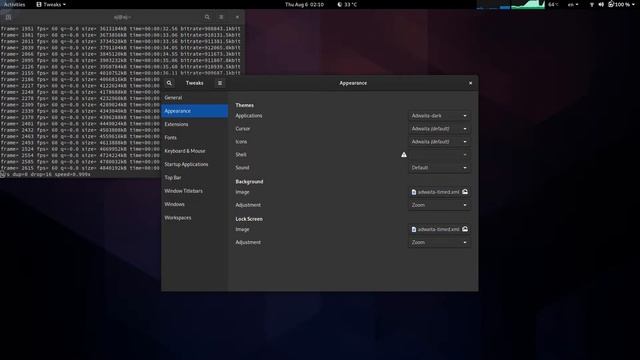Screen dimensions: 640x360
Task: Select the Fonts sidebar category
Action: (195, 138)
